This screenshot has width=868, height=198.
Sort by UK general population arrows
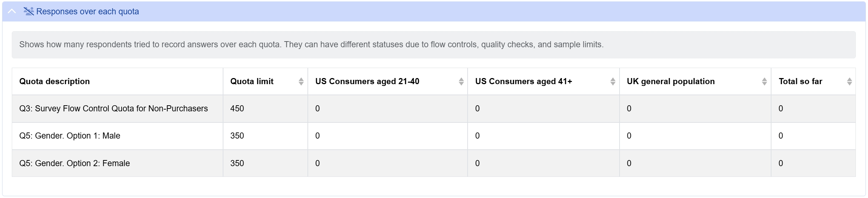click(764, 82)
